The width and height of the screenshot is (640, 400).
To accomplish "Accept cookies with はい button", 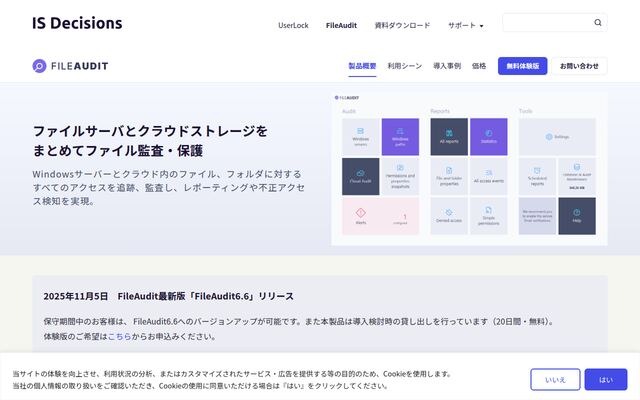I will click(606, 380).
